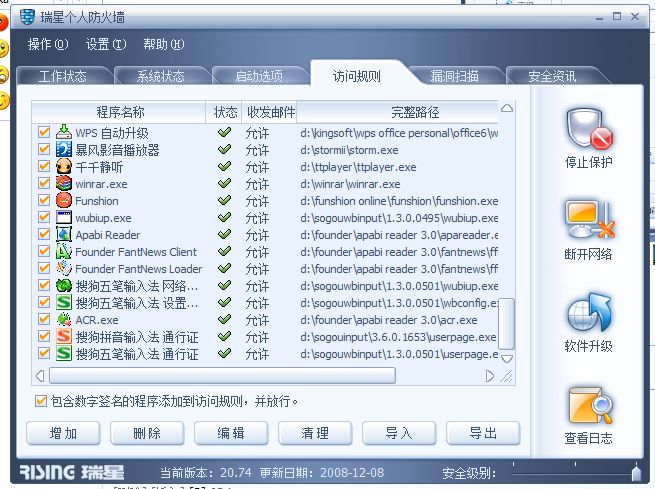
Task: Click the list scroll down arrow
Action: (x=507, y=359)
